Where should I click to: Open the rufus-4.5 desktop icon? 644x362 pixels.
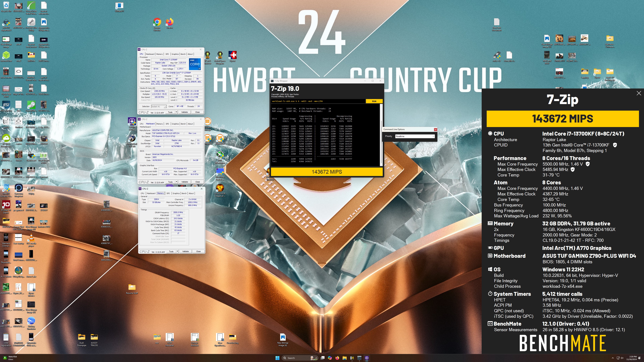496,57
